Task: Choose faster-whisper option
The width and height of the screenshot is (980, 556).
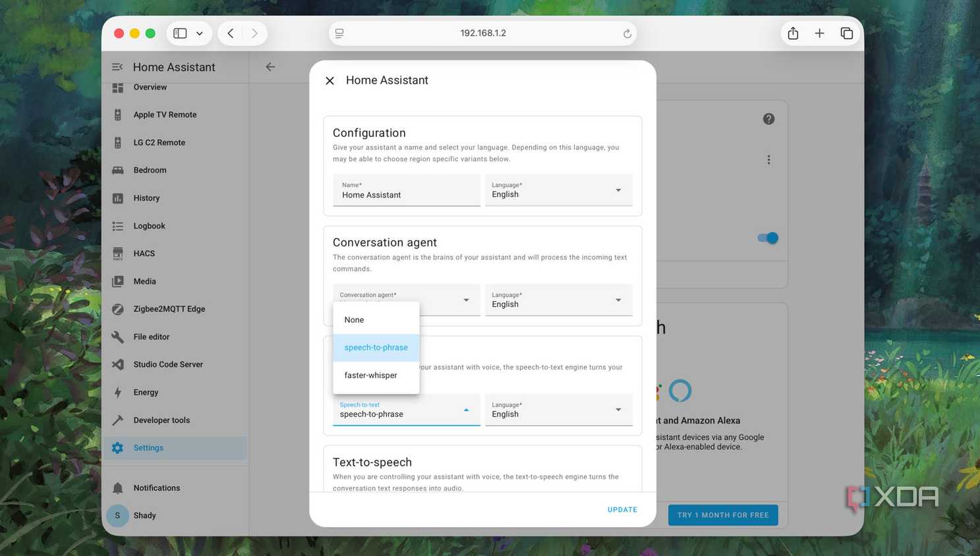Action: [x=376, y=375]
